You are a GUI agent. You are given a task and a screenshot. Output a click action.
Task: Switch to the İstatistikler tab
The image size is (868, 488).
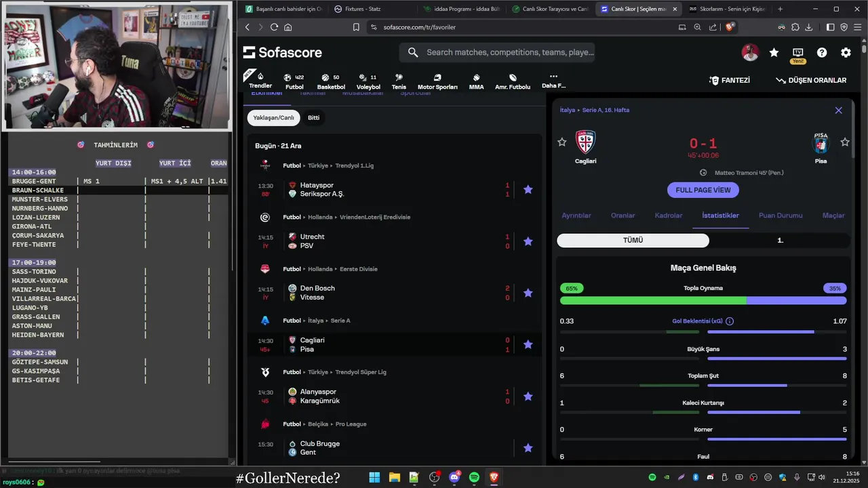(720, 216)
